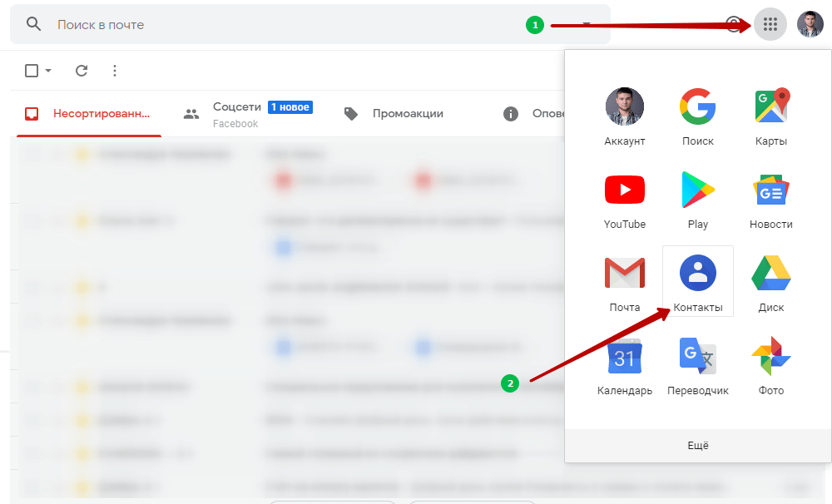Click 'Ещё' to show more apps

[698, 446]
